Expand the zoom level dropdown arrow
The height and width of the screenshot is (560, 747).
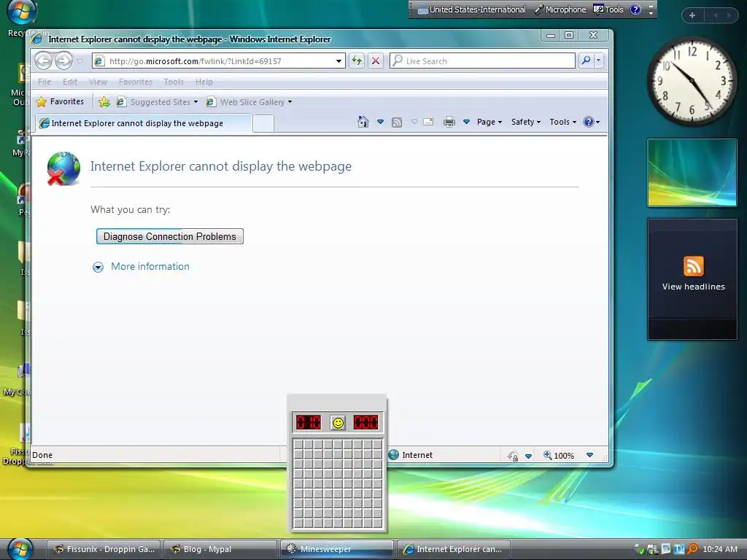589,455
